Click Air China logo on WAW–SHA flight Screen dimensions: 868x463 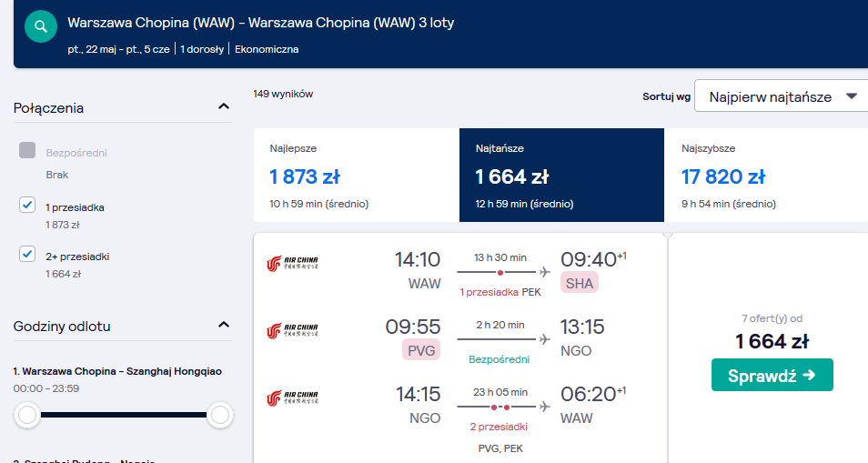click(292, 263)
